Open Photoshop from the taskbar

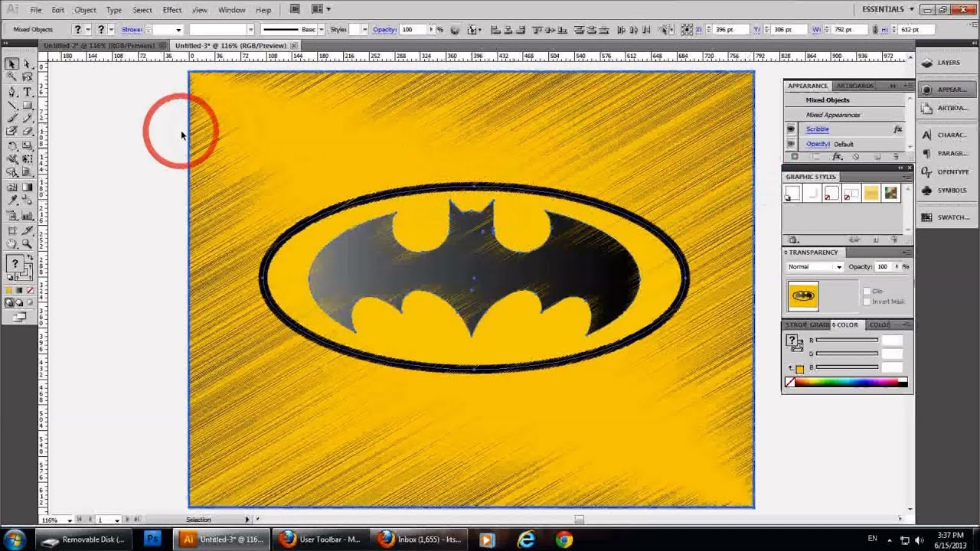click(152, 540)
